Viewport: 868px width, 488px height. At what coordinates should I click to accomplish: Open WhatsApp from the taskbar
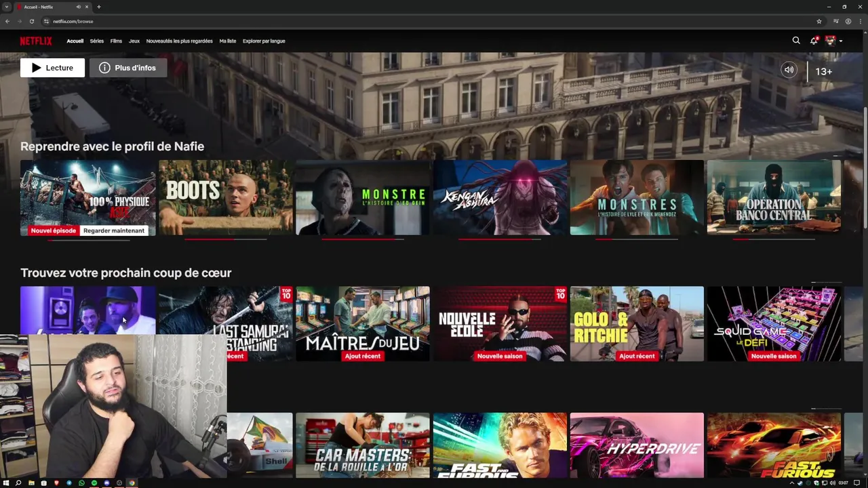(81, 483)
